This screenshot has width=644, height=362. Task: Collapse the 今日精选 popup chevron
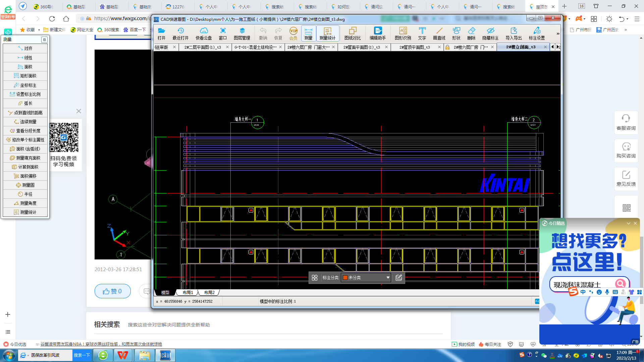click(x=628, y=223)
